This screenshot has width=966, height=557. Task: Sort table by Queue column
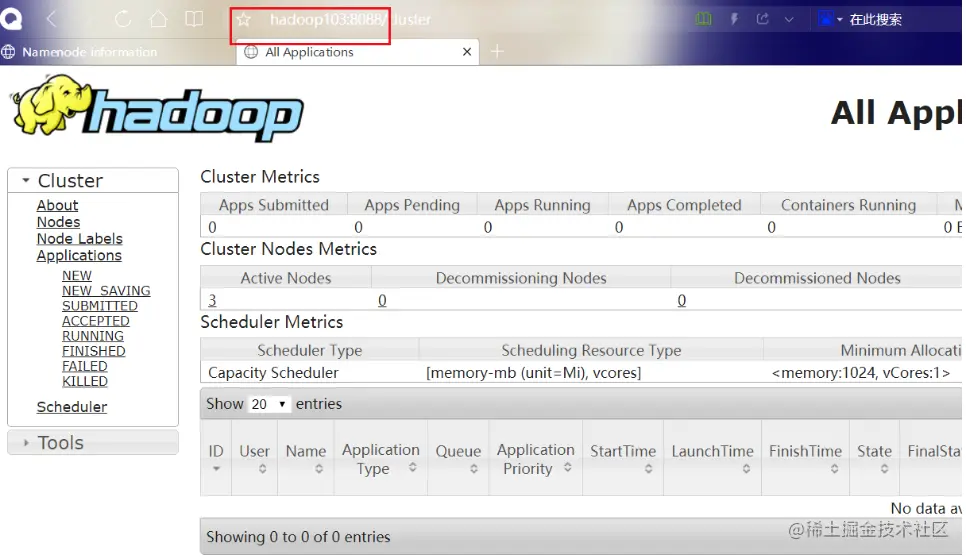[x=458, y=458]
